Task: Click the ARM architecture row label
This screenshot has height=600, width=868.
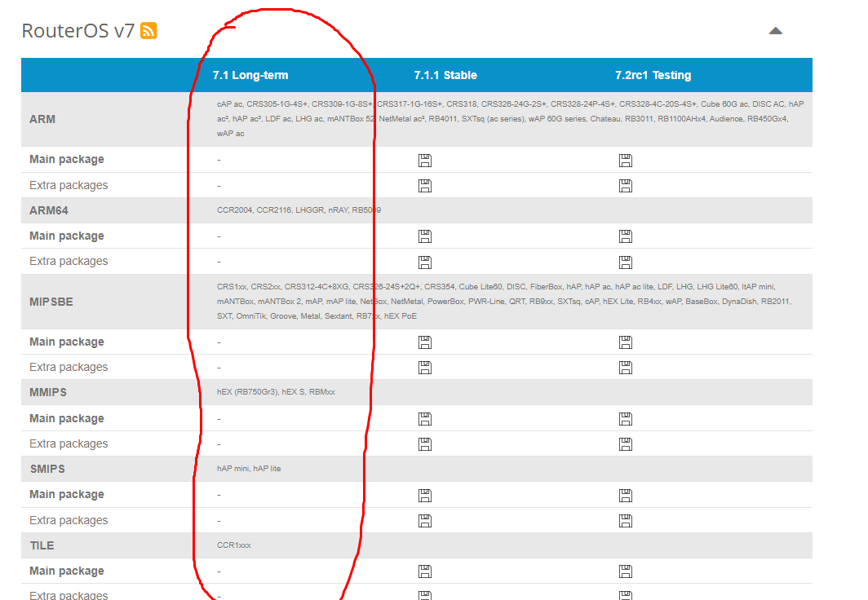Action: (42, 120)
